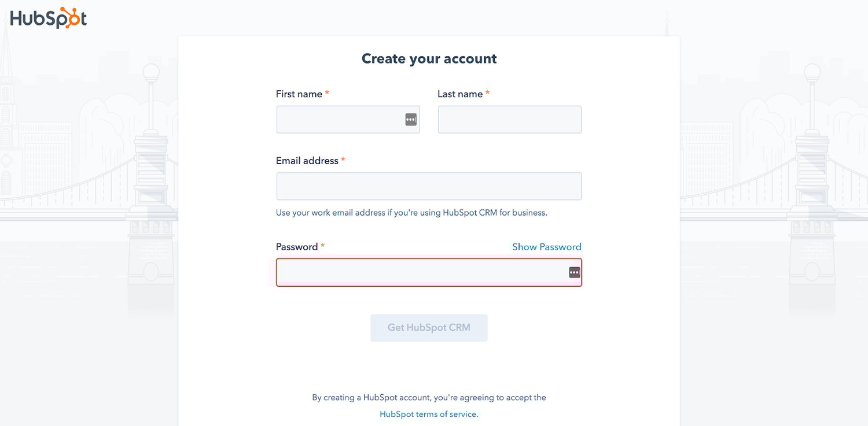Open password manager icon in First name field

411,120
